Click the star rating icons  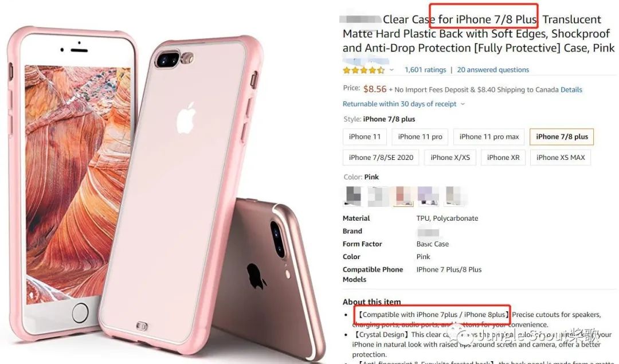(363, 71)
